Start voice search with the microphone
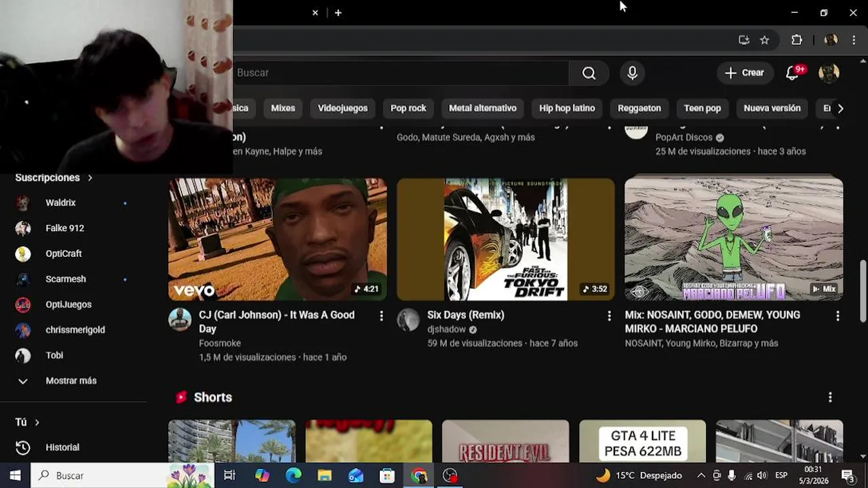Screen dimensions: 868x488 coord(632,73)
